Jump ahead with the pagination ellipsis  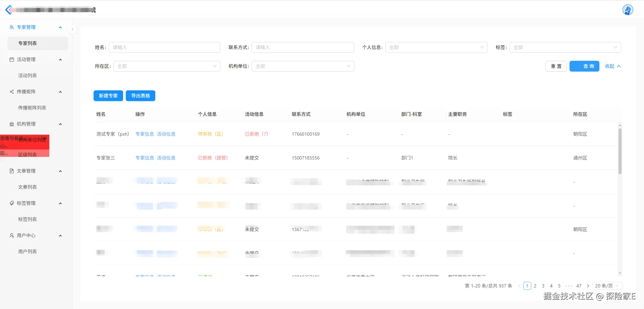(x=569, y=286)
